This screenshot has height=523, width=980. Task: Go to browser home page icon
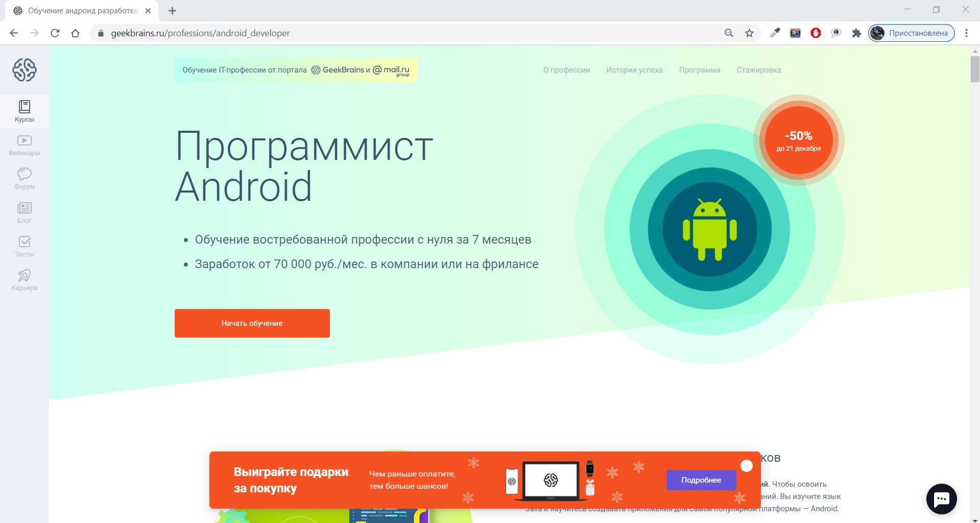[75, 33]
